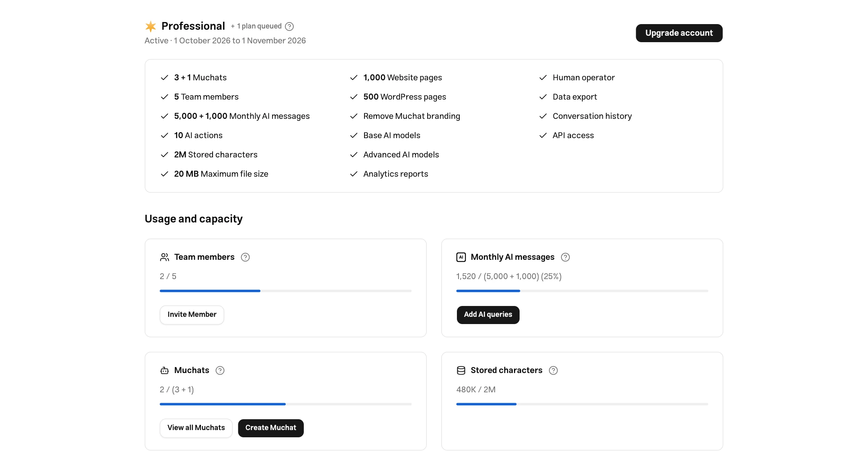Click the Professional plan title

(193, 26)
